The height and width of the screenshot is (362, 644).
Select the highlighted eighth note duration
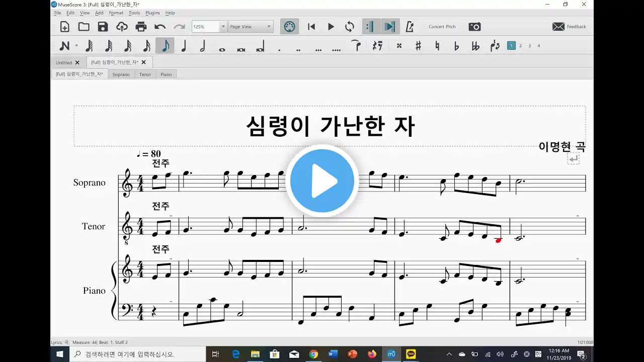coord(165,46)
